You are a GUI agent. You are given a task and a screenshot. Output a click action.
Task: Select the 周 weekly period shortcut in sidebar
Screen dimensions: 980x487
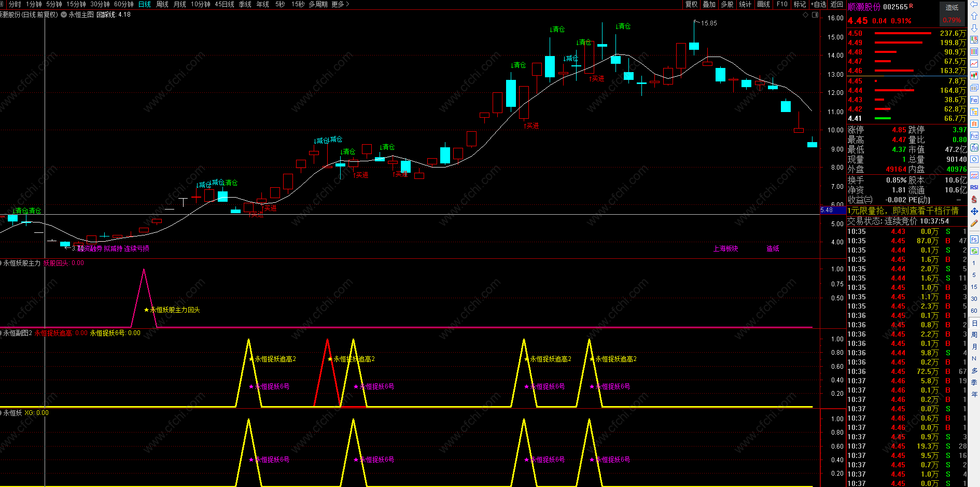[x=974, y=335]
